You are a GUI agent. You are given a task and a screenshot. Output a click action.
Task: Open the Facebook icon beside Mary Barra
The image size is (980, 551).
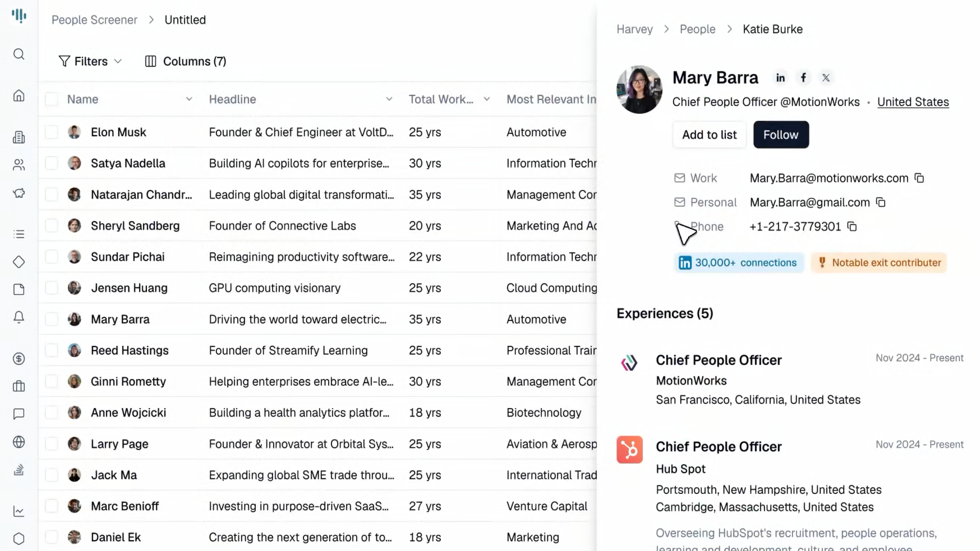pos(803,78)
